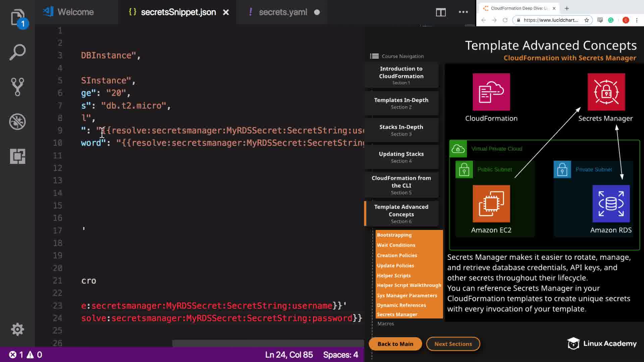
Task: Open the Manage gear icon
Action: coord(17,329)
